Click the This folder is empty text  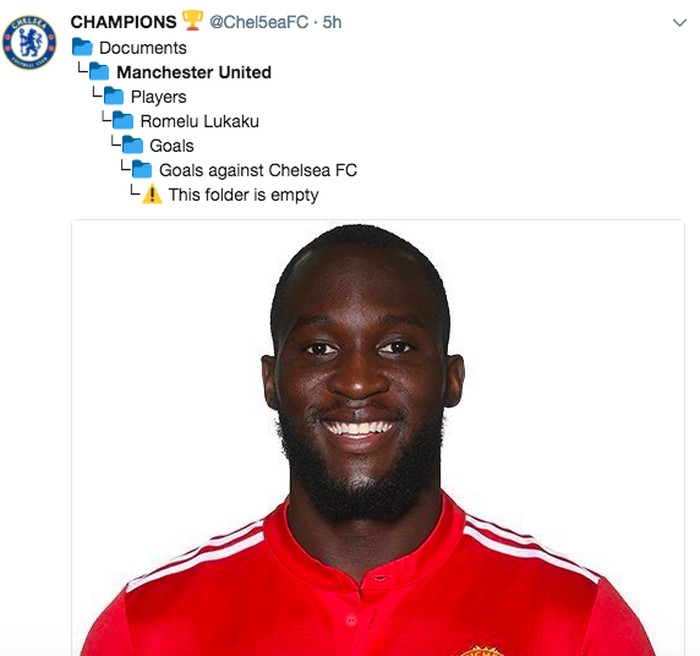click(x=243, y=195)
